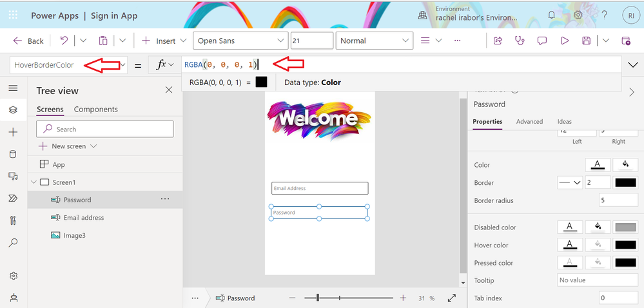644x308 pixels.
Task: Open the undo dropdown arrow
Action: (x=83, y=40)
